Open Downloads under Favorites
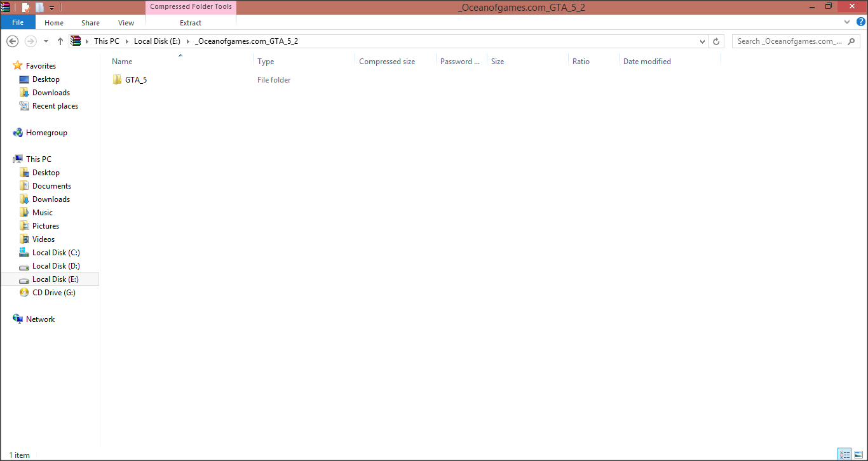Viewport: 868px width, 461px height. point(51,93)
